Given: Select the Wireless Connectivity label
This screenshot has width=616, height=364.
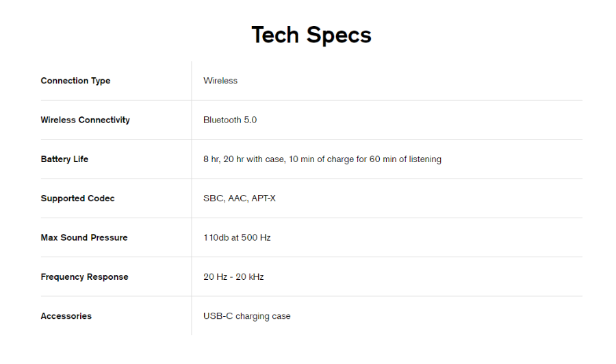Looking at the screenshot, I should 86,120.
